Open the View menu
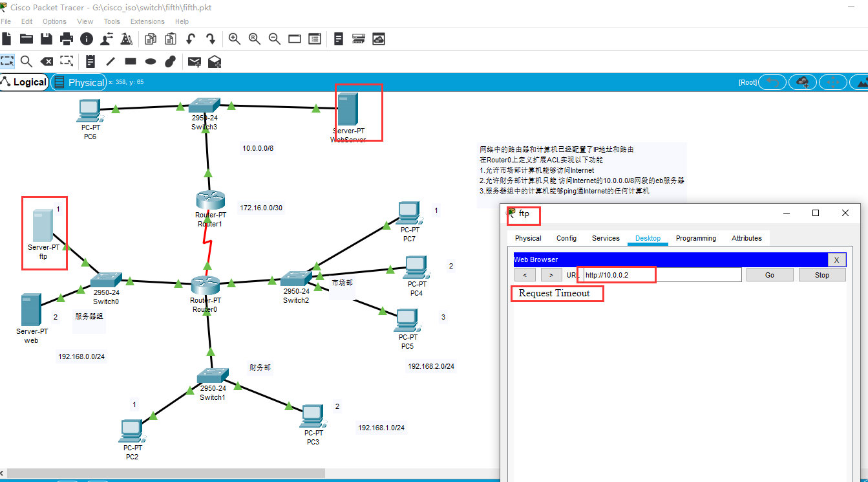868x482 pixels. pos(85,21)
